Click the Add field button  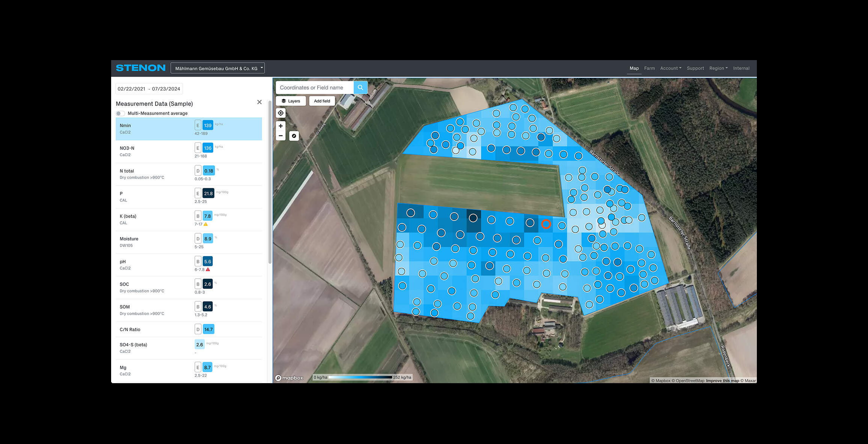tap(322, 101)
